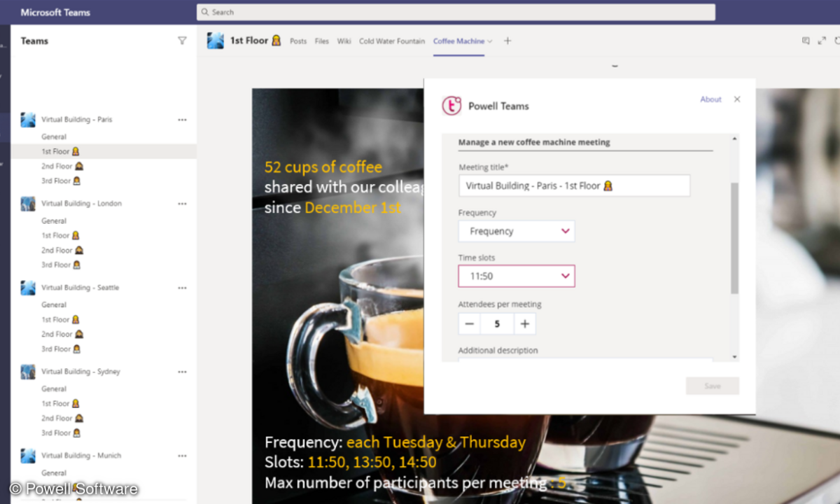Open the Cold Water Fountain tab
840x504 pixels.
pos(392,41)
